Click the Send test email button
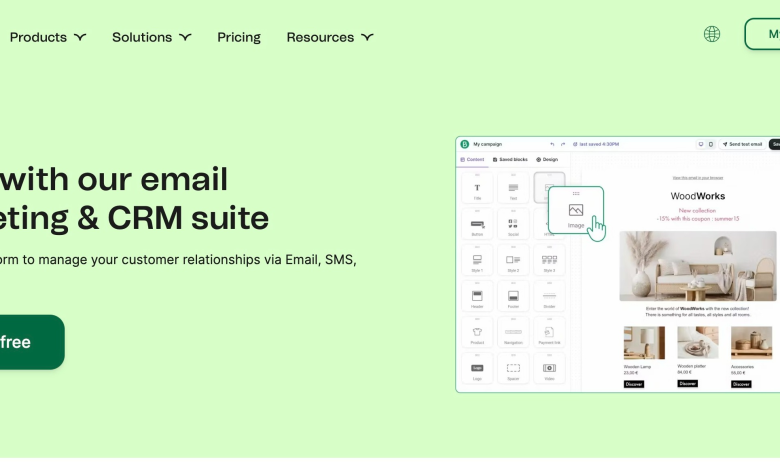The image size is (780, 470). click(742, 144)
